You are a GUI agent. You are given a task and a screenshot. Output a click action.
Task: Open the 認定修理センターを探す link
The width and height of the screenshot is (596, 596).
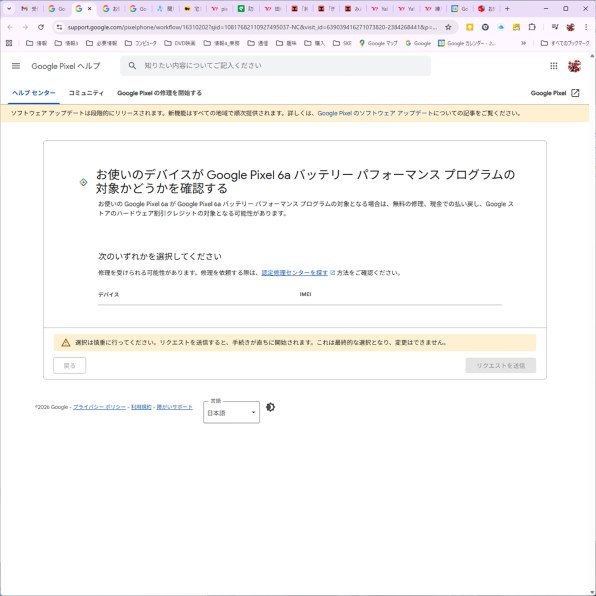[x=295, y=273]
